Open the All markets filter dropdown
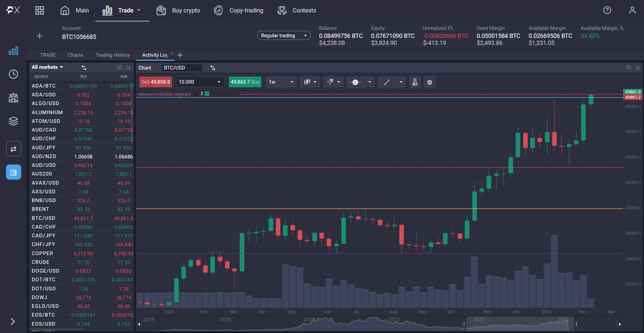 [x=47, y=67]
